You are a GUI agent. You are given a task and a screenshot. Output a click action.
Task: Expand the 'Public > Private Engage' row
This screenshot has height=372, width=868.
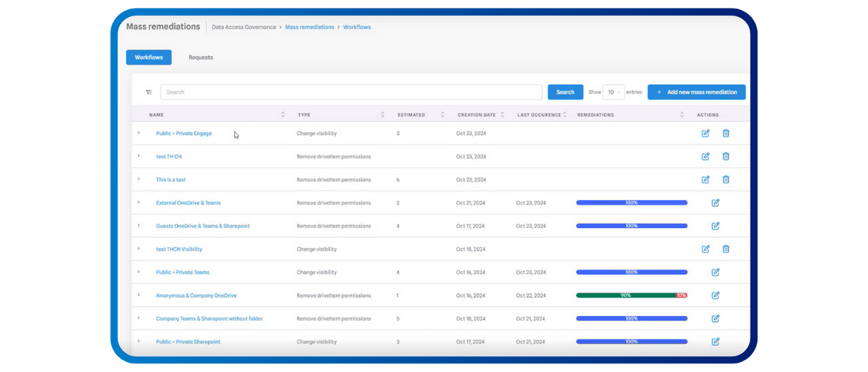point(139,133)
